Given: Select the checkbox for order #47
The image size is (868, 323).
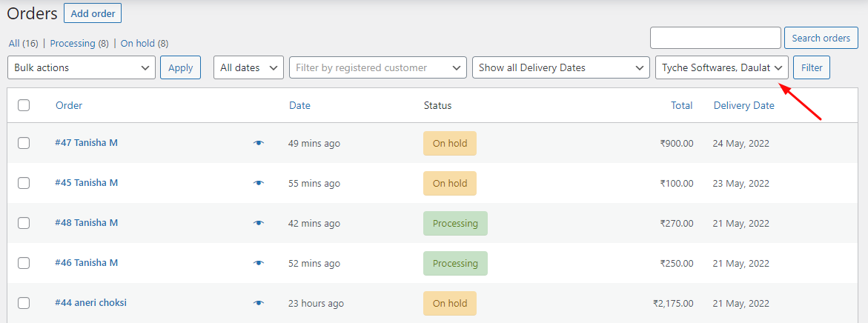Looking at the screenshot, I should click(x=24, y=143).
